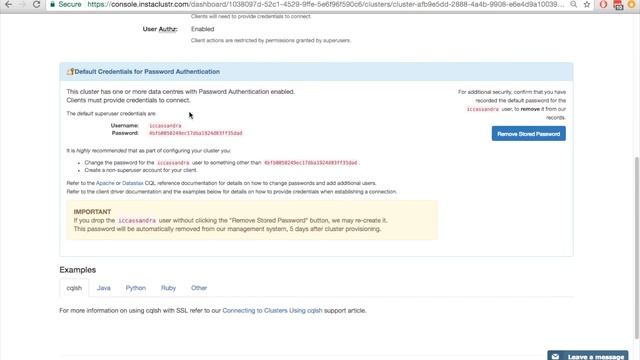Viewport: 640px width, 360px height.
Task: Reload the page with the refresh icon
Action: (36, 4)
